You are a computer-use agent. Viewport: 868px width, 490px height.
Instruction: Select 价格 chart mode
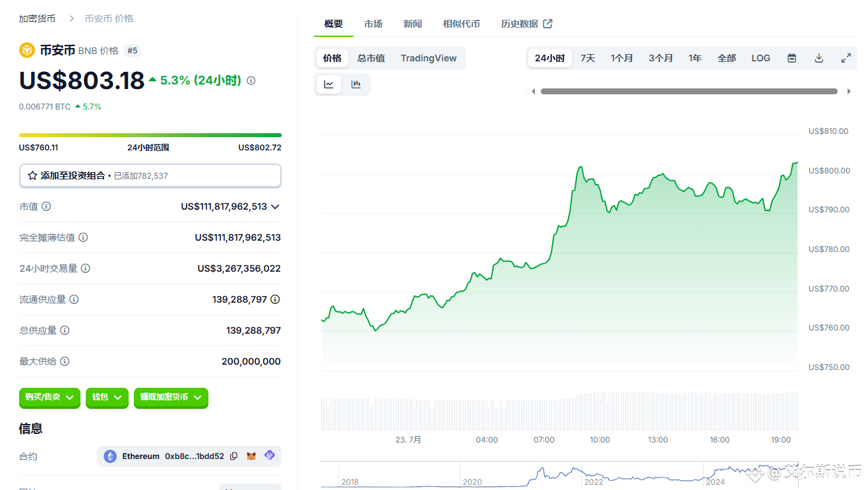click(x=332, y=58)
